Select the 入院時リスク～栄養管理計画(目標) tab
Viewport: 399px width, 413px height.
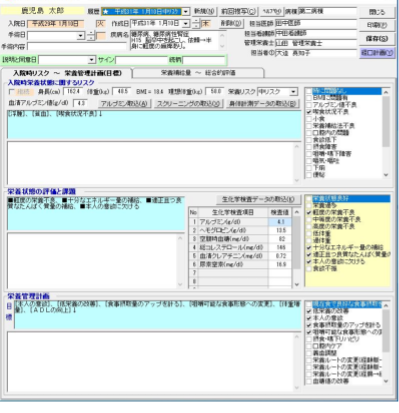point(67,73)
